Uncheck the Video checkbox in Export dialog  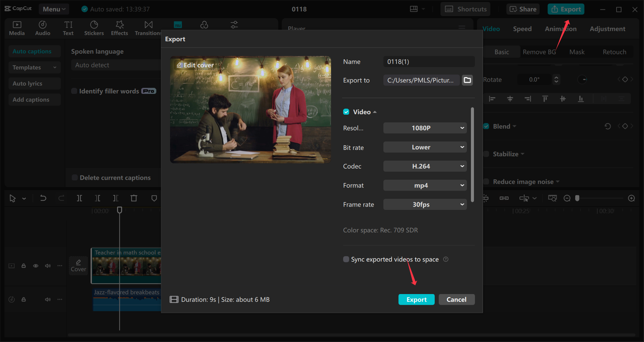346,112
